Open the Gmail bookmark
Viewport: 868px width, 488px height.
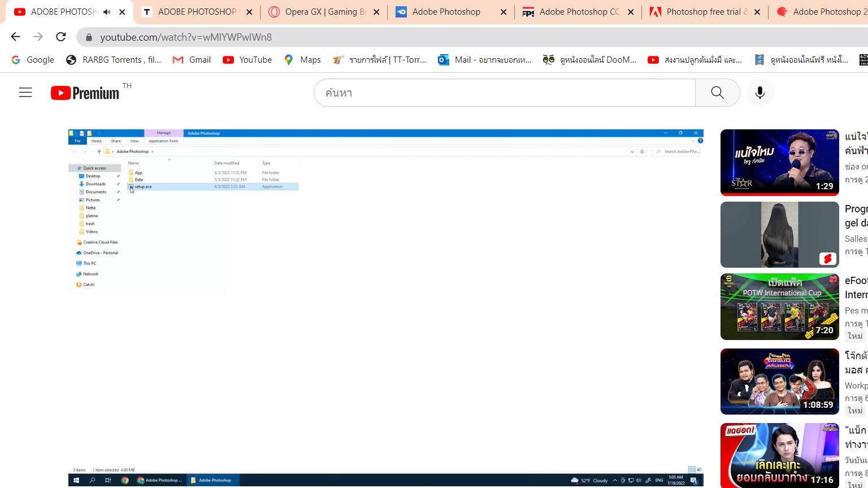point(192,60)
